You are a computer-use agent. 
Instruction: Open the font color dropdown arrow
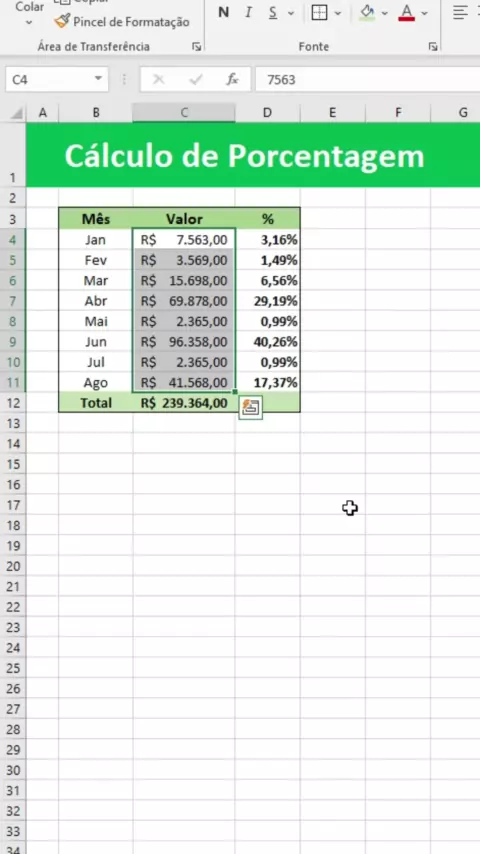click(x=424, y=13)
